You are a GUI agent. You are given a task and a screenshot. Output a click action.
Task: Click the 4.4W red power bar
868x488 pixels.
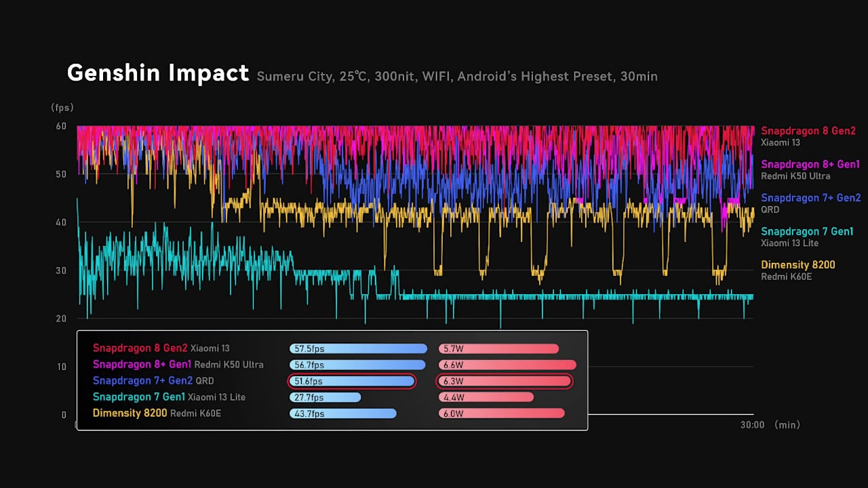[486, 398]
